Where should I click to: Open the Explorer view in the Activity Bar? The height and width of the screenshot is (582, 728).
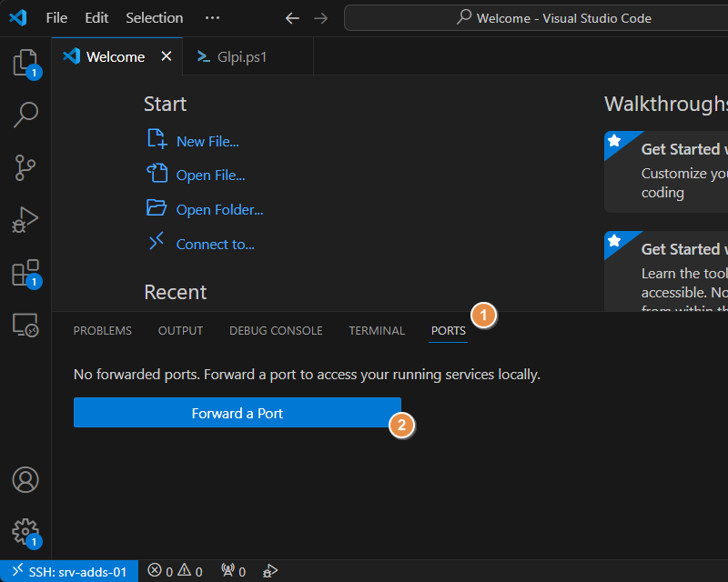[x=25, y=62]
